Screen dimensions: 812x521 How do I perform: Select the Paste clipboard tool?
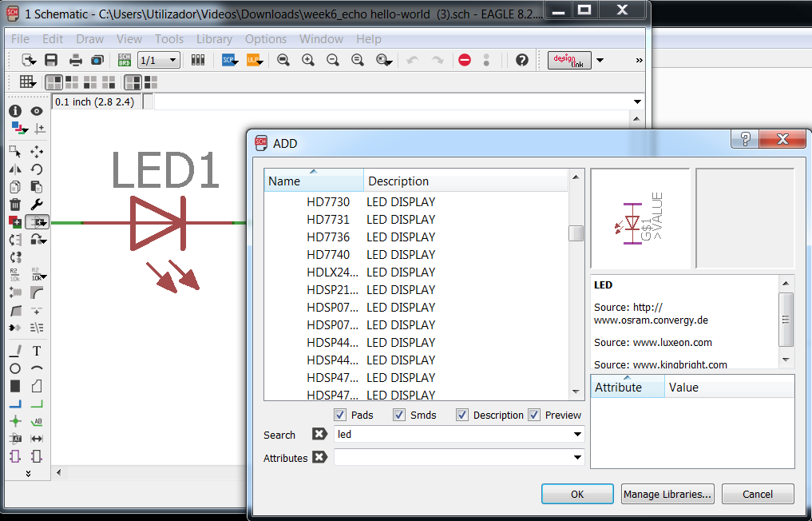click(36, 187)
